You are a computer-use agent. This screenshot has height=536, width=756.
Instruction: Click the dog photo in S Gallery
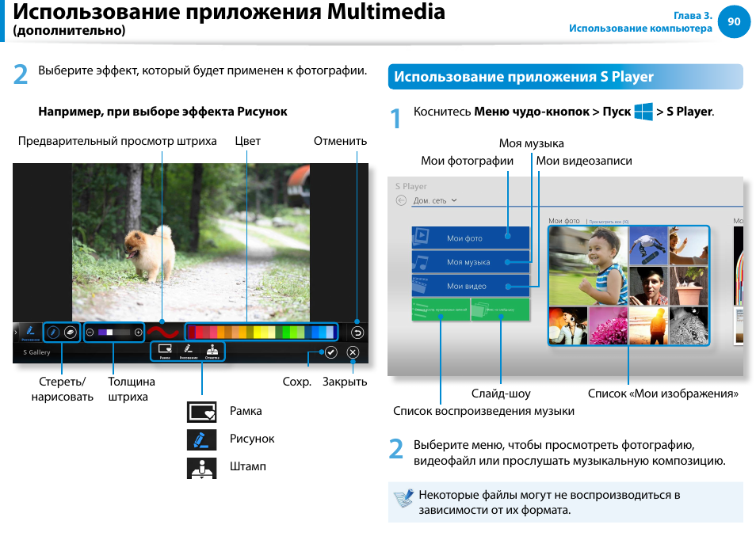(x=191, y=242)
